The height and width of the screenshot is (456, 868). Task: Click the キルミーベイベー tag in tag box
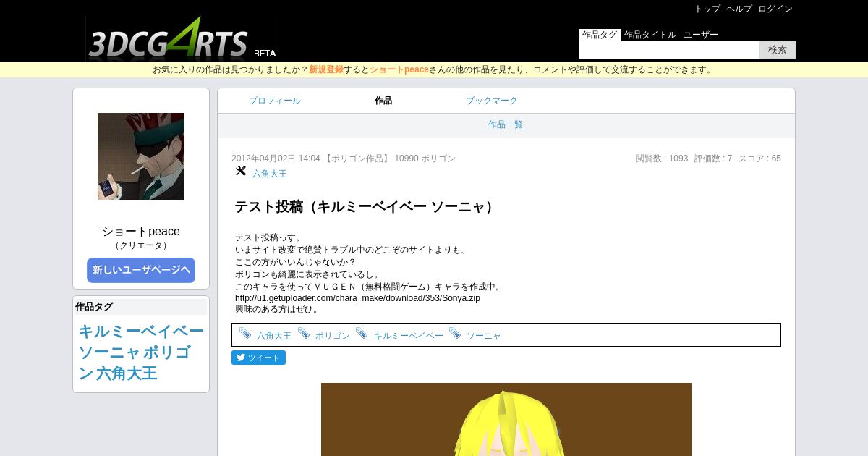409,336
